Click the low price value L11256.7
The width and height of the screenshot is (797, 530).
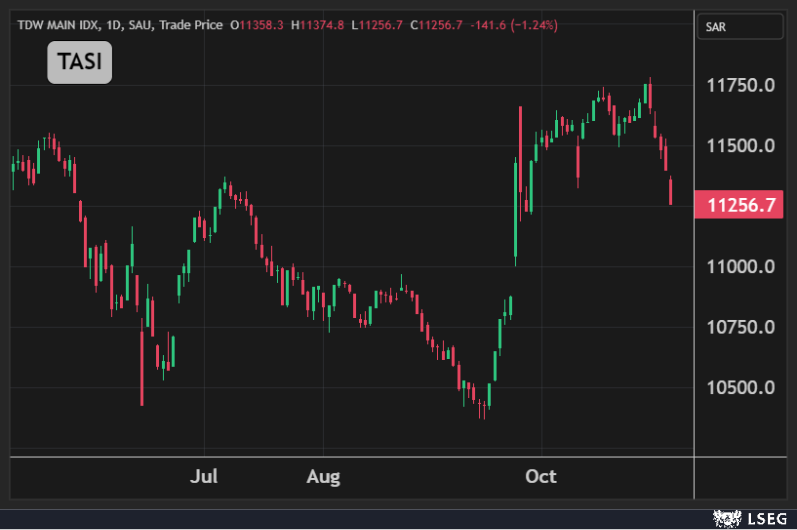tap(376, 25)
